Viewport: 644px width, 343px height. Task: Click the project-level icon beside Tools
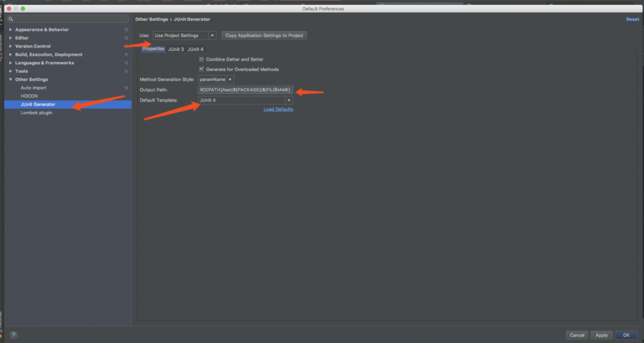pyautogui.click(x=126, y=71)
